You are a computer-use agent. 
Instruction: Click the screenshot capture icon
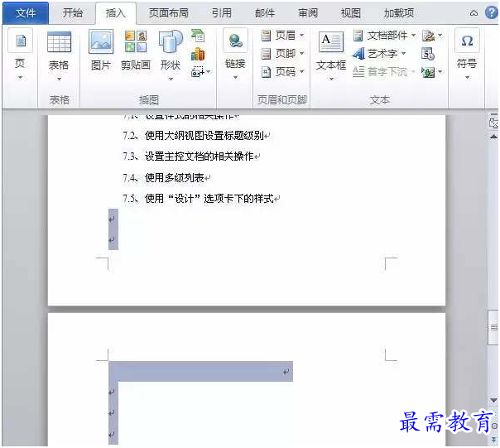197,72
